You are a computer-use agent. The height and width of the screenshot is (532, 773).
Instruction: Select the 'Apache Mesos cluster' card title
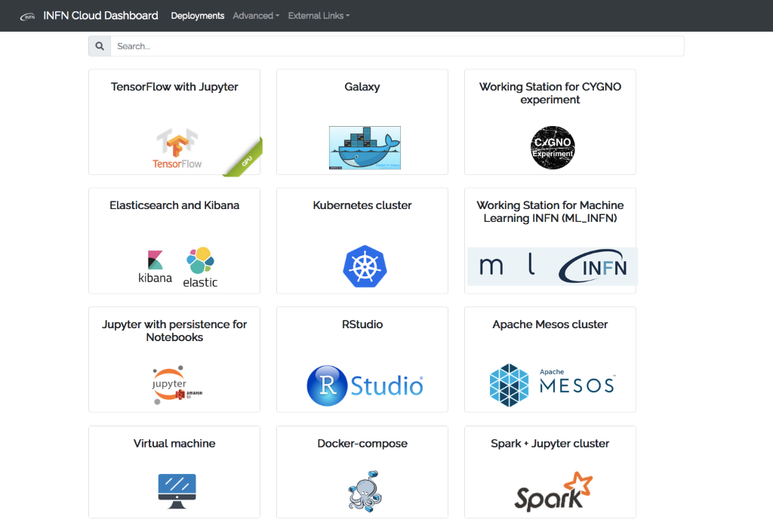click(550, 324)
